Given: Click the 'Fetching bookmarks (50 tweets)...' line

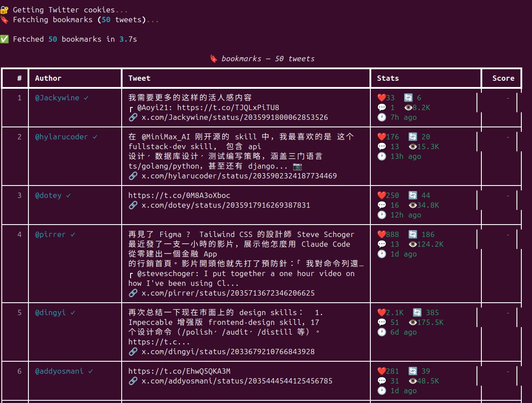Looking at the screenshot, I should (x=79, y=20).
